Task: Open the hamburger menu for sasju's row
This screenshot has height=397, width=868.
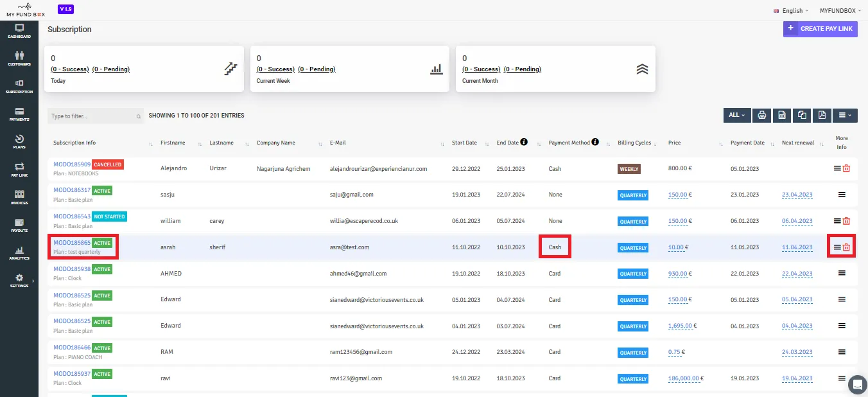Action: (842, 194)
